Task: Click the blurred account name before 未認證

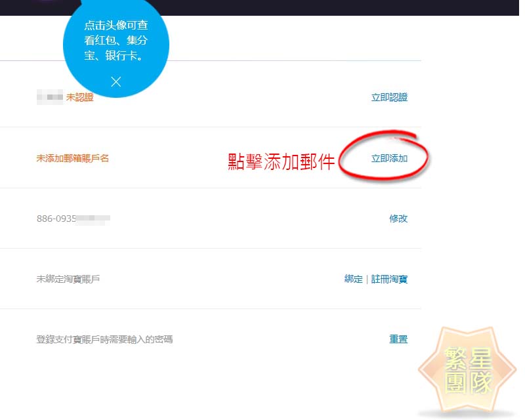Action: 50,97
